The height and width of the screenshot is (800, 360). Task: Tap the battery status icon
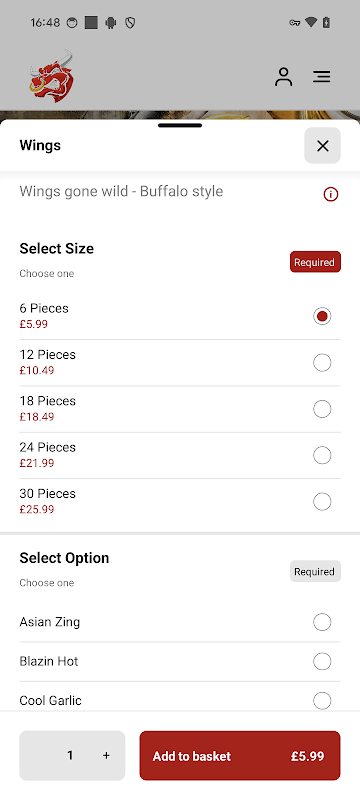coord(326,22)
